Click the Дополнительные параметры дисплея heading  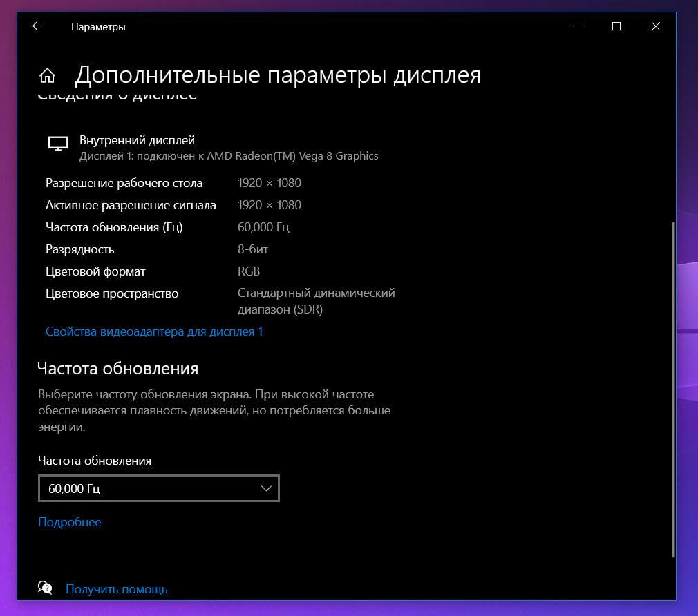278,75
